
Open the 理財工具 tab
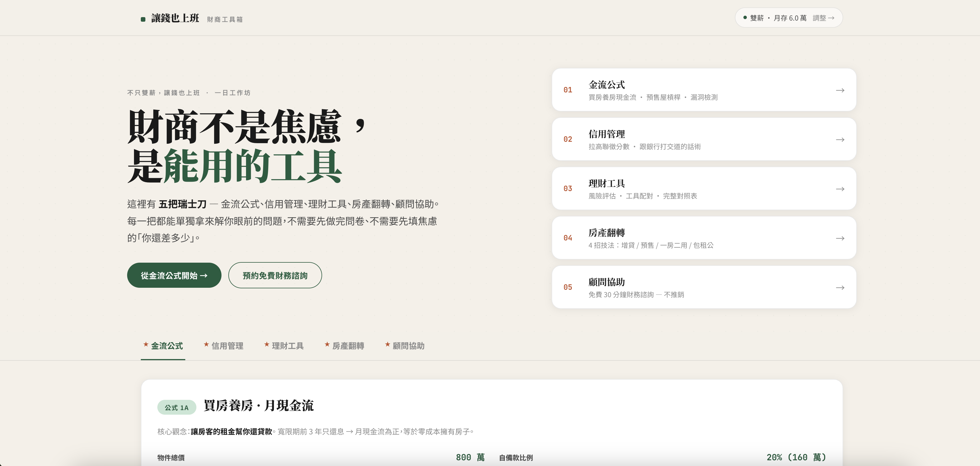pos(284,346)
